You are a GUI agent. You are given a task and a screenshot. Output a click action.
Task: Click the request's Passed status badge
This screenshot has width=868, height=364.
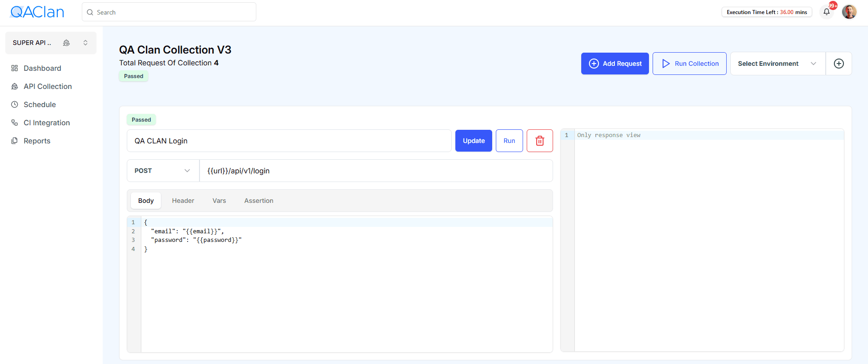tap(141, 120)
